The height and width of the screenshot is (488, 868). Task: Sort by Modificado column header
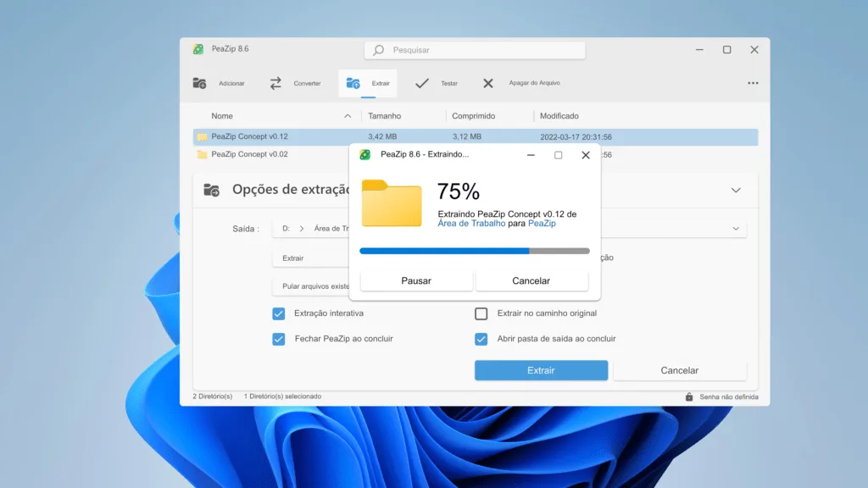(559, 115)
